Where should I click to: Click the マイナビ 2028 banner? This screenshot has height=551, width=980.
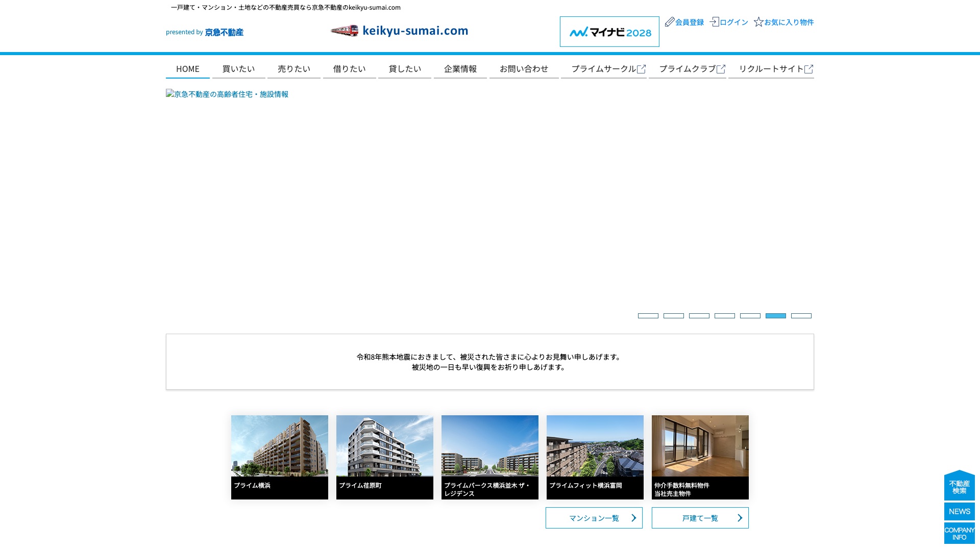coord(609,32)
